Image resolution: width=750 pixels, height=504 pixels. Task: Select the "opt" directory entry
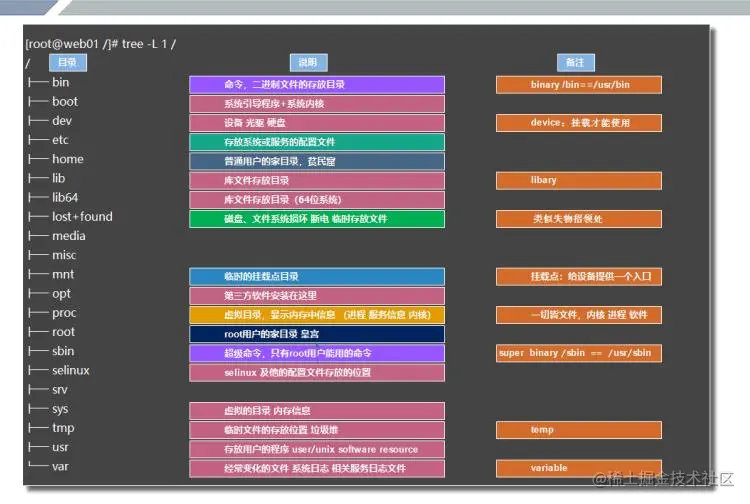click(x=61, y=293)
